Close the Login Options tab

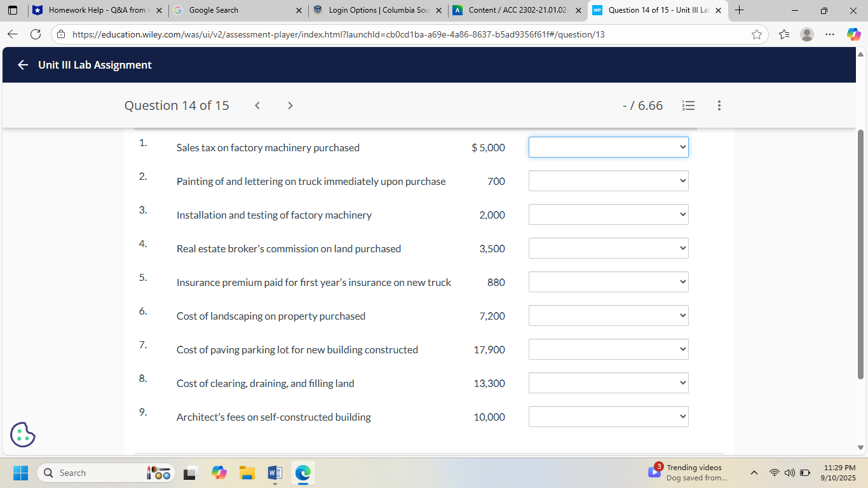(438, 11)
